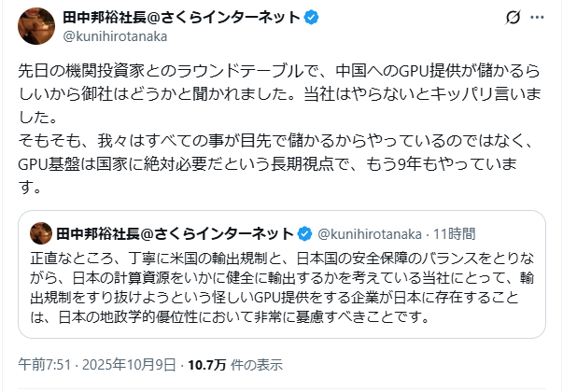Viewport: 563px width, 392px height.
Task: Open the post's more options menu
Action: coord(540,19)
